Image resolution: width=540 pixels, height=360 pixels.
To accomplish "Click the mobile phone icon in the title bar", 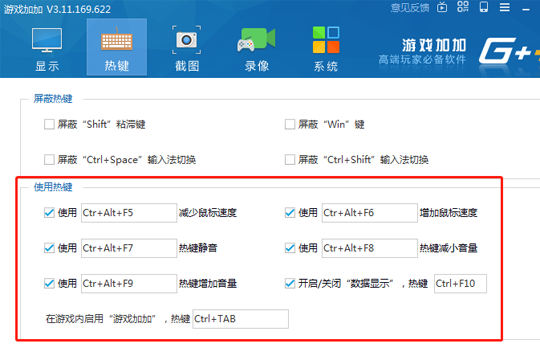I will (x=484, y=7).
